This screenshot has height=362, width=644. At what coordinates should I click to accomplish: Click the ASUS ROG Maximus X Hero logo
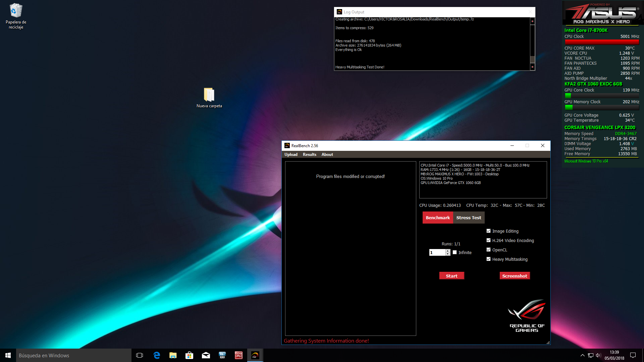click(602, 13)
